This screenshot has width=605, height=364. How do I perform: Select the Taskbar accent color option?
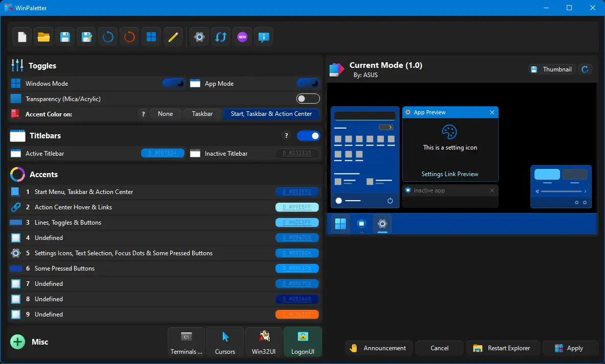pos(202,114)
